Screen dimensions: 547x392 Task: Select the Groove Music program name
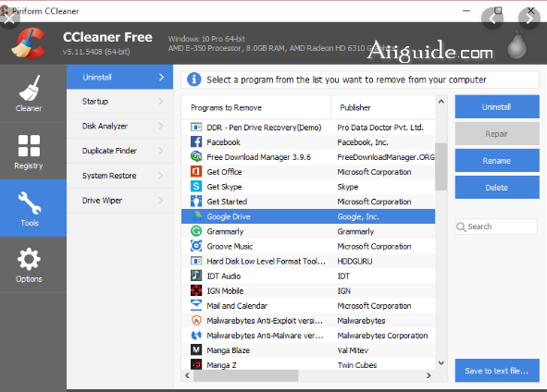230,246
